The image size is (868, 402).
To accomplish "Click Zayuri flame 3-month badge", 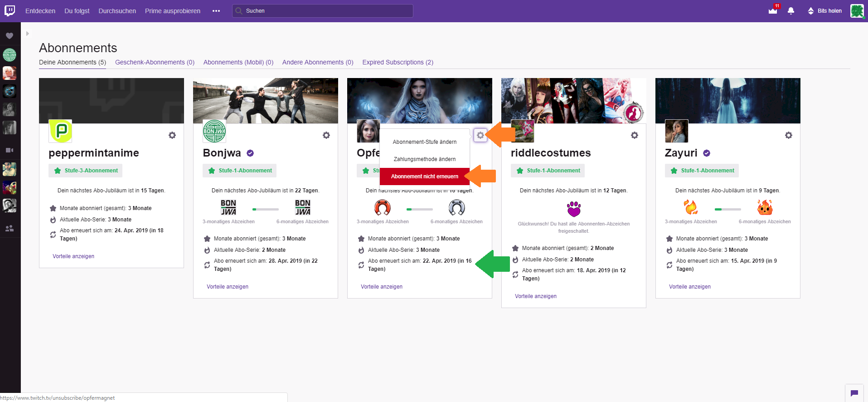I will 691,207.
